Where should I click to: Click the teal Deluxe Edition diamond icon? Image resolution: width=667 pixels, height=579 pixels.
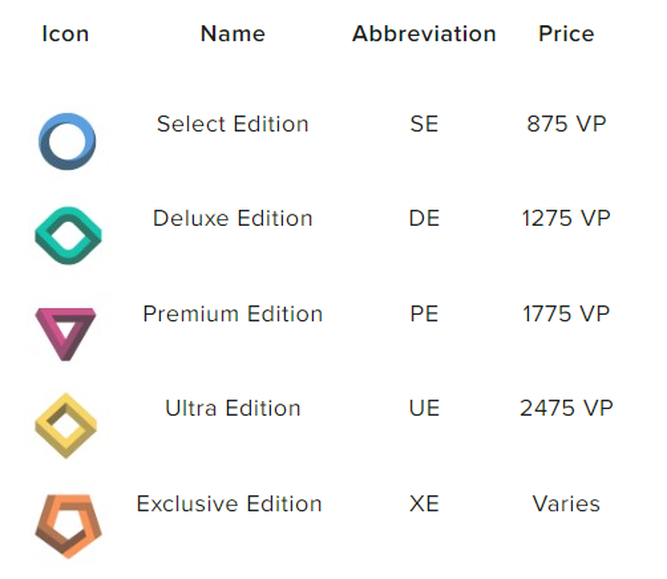click(68, 236)
